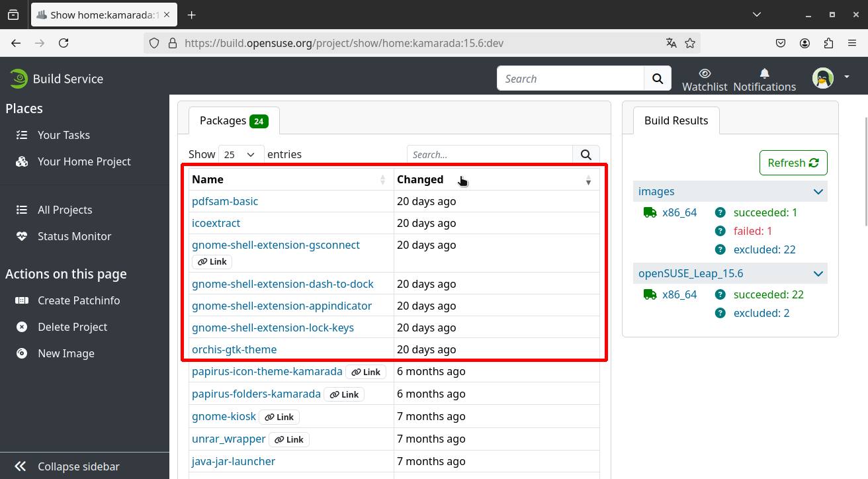
Task: Select the Packages tab
Action: pyautogui.click(x=234, y=120)
